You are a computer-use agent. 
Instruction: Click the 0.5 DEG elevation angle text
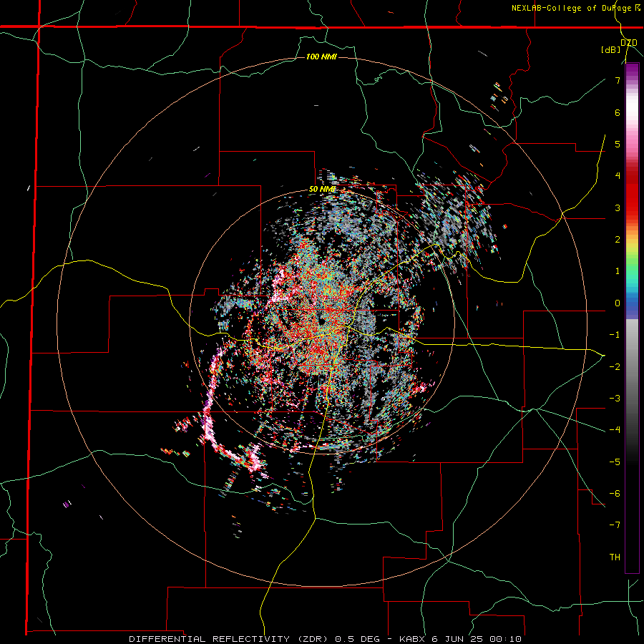click(x=358, y=639)
